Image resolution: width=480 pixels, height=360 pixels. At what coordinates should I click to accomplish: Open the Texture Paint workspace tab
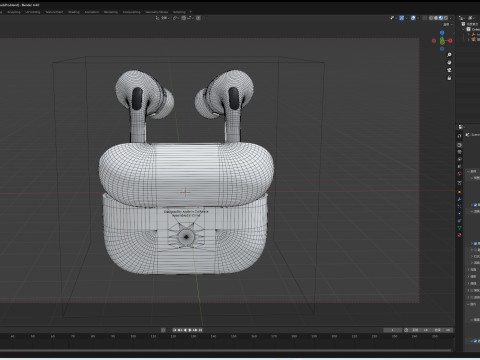tap(54, 12)
